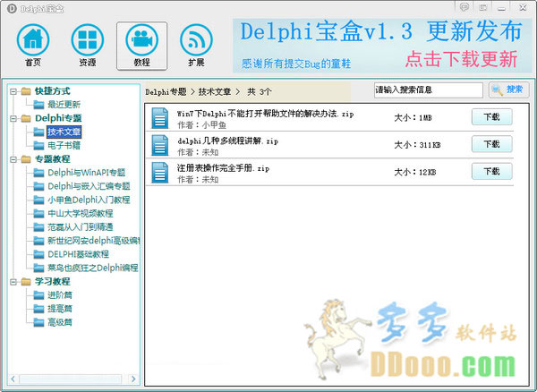This screenshot has height=392, width=537.
Task: Click the tree panel's horizontal scrollbar track
Action: [70, 379]
